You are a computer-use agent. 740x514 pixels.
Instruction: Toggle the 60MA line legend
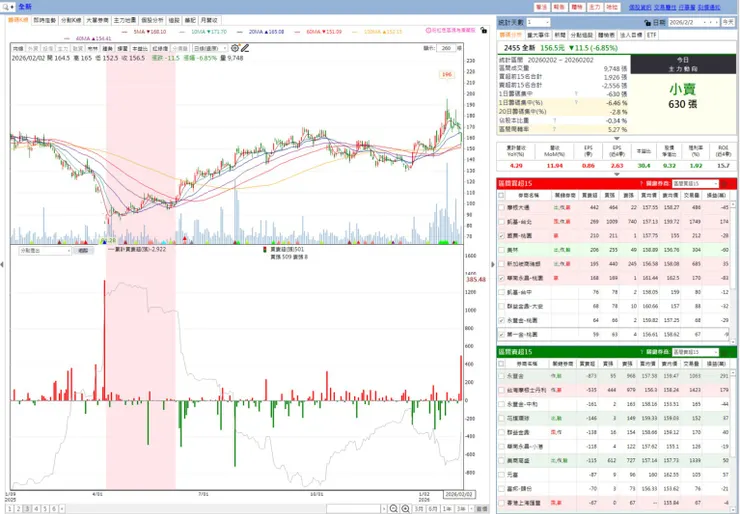point(319,32)
